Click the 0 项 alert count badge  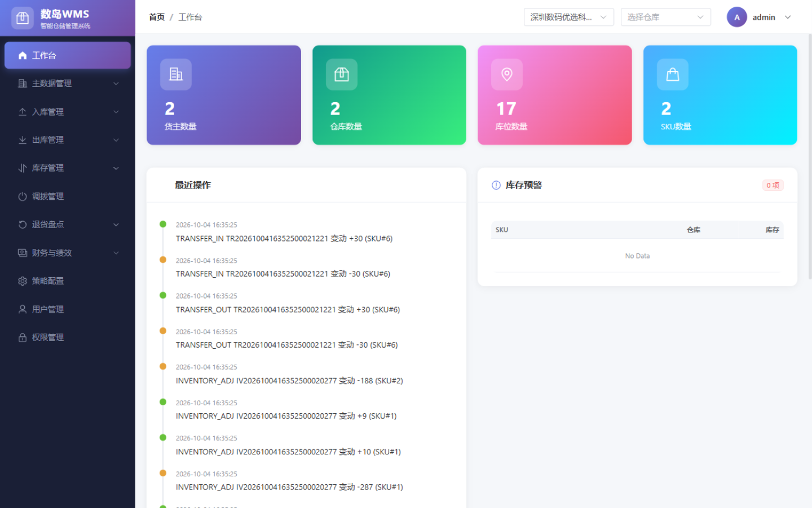tap(773, 185)
